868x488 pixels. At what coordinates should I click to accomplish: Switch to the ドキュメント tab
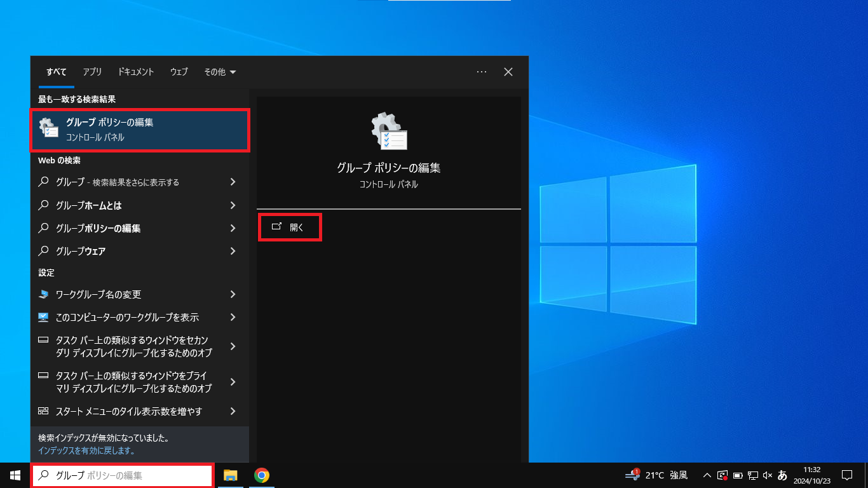click(x=136, y=72)
